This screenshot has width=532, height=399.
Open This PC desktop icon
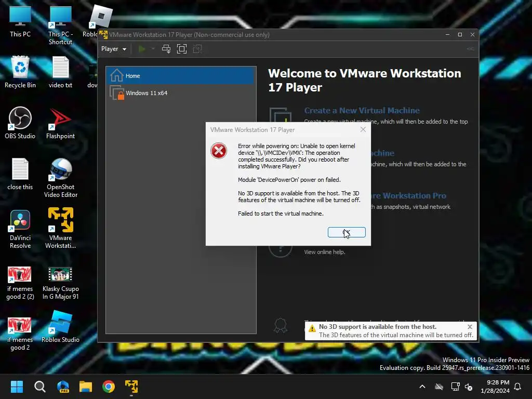tap(20, 22)
